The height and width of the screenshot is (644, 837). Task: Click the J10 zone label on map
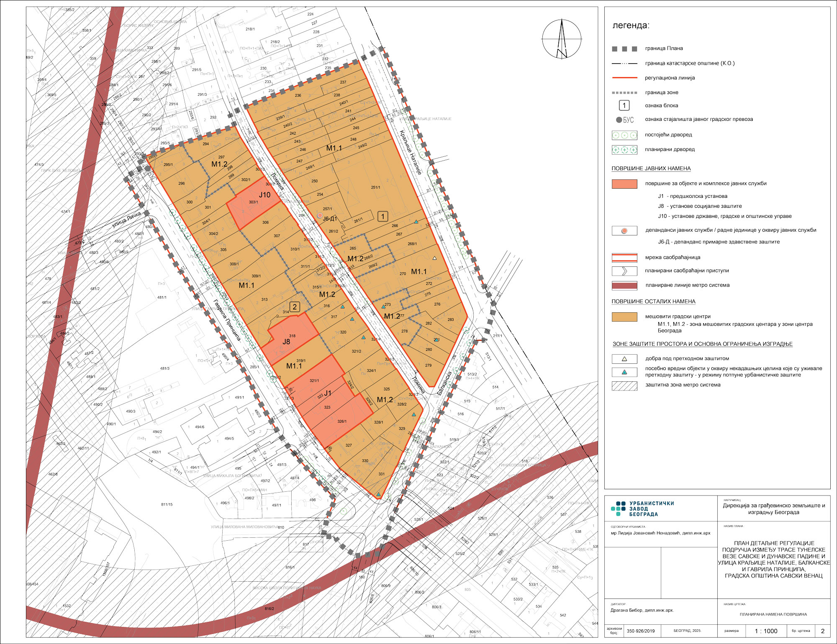pos(264,195)
